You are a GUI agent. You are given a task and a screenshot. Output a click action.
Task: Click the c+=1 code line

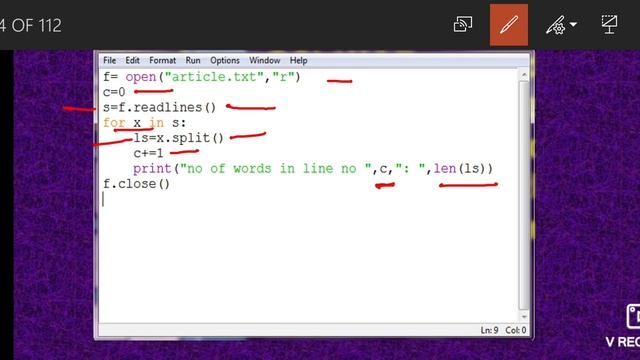click(148, 153)
